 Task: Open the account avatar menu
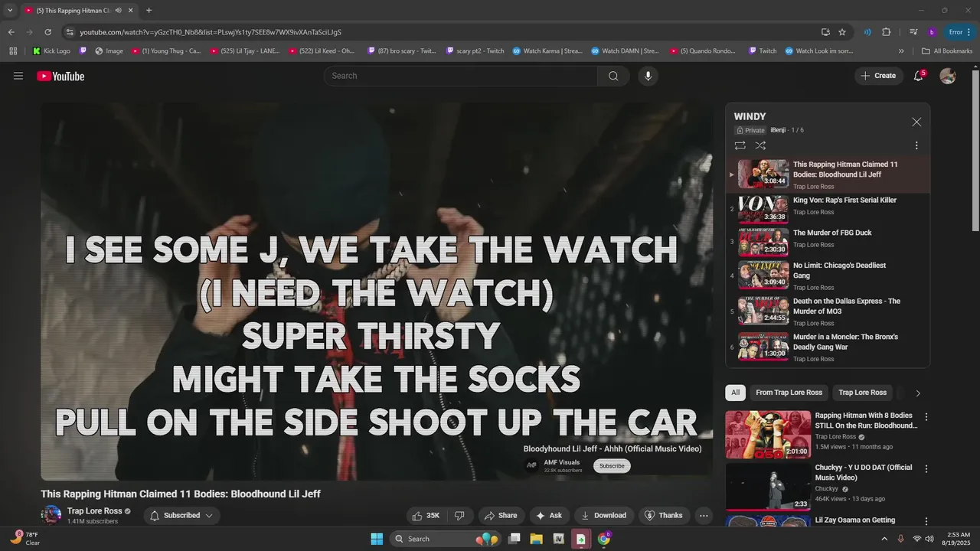click(948, 76)
